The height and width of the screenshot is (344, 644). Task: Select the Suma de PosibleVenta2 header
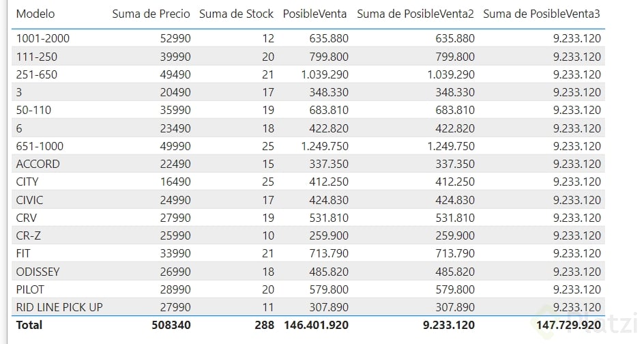click(415, 14)
